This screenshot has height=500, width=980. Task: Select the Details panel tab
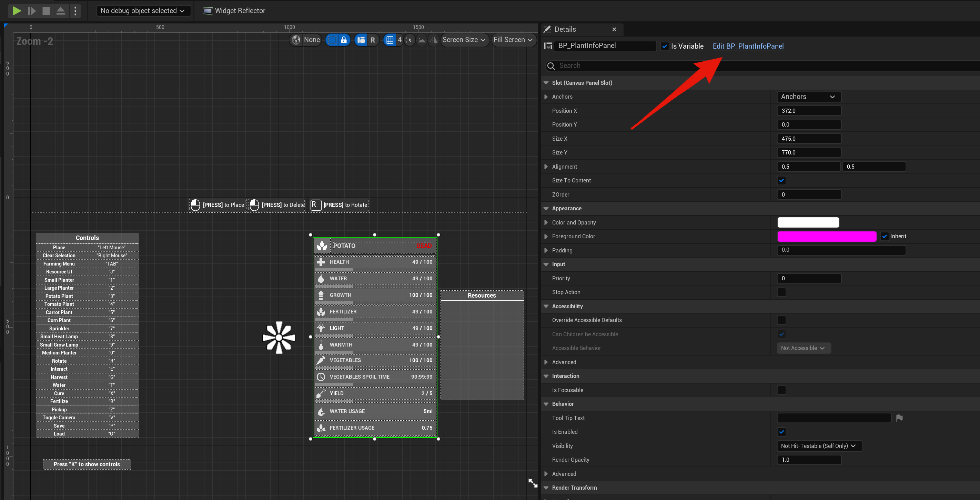coord(565,29)
